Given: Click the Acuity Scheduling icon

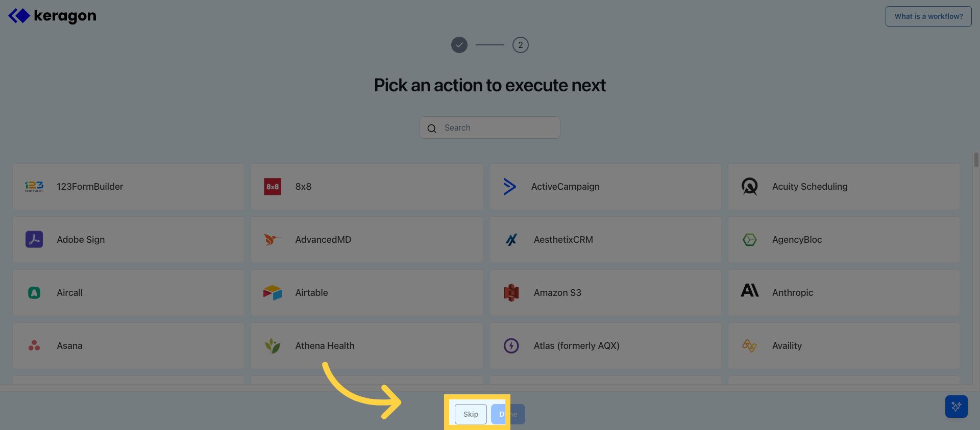Looking at the screenshot, I should point(750,187).
